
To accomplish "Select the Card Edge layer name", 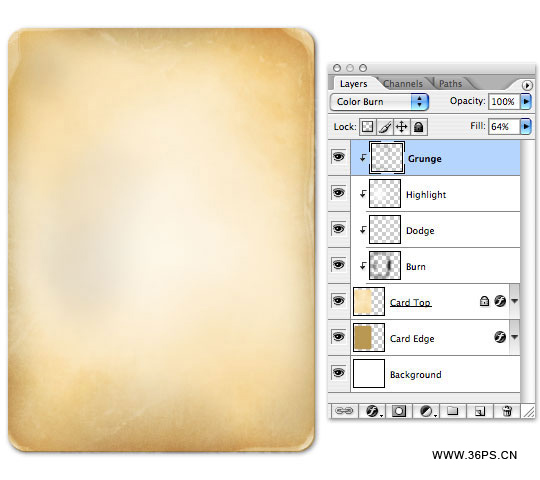I will click(412, 339).
